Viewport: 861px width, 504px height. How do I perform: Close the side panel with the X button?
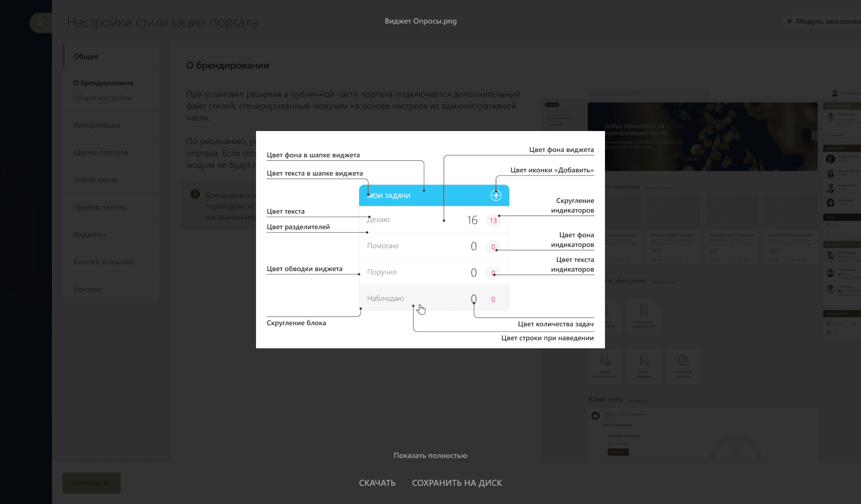(40, 23)
